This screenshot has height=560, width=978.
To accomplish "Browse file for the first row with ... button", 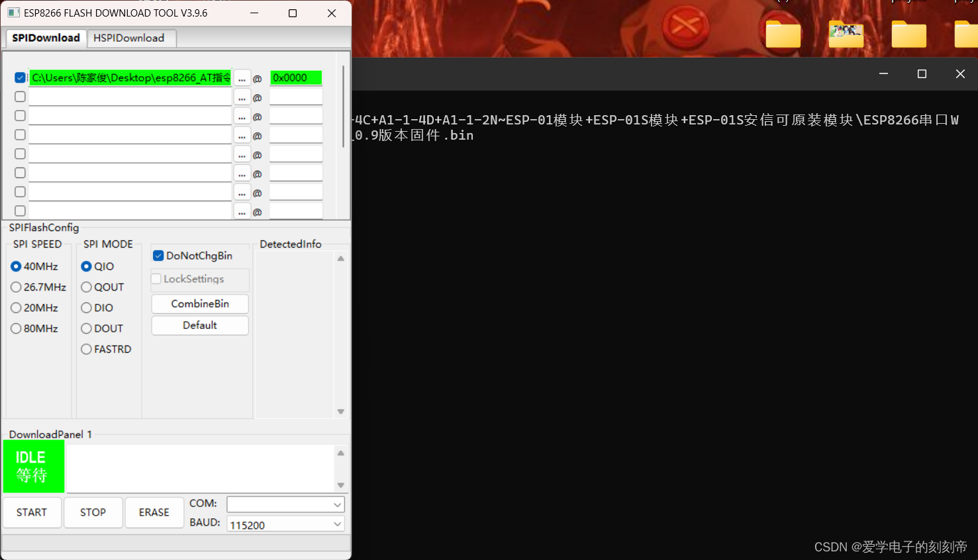I will [242, 78].
